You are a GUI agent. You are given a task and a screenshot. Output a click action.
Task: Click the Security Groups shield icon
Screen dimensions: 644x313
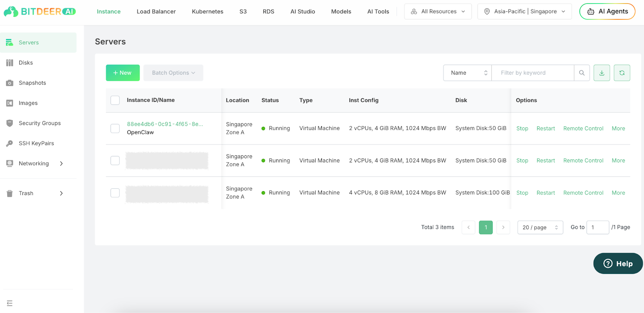tap(10, 123)
